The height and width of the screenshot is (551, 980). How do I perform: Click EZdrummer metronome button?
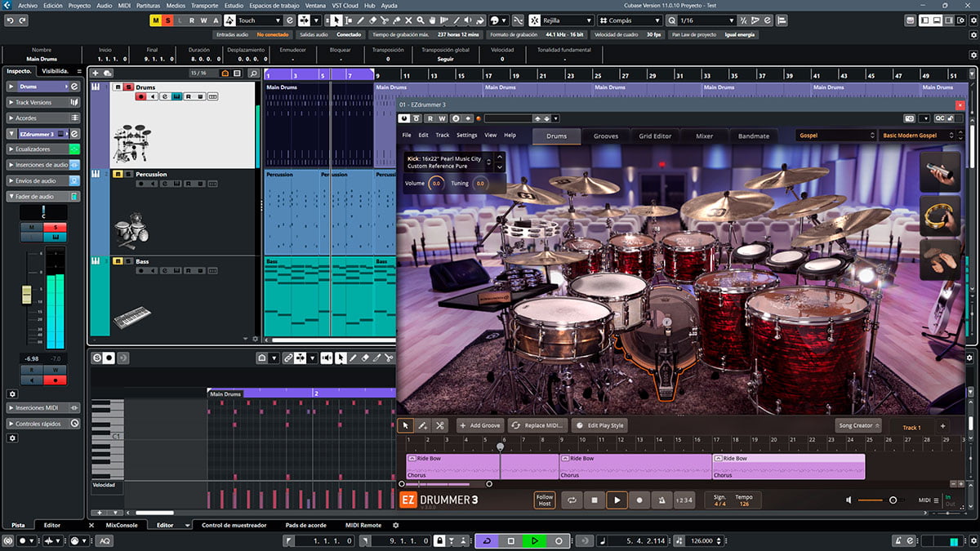coord(661,500)
